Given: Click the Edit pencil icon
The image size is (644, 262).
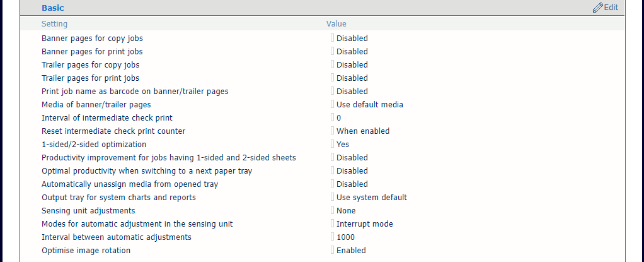Looking at the screenshot, I should pos(598,8).
